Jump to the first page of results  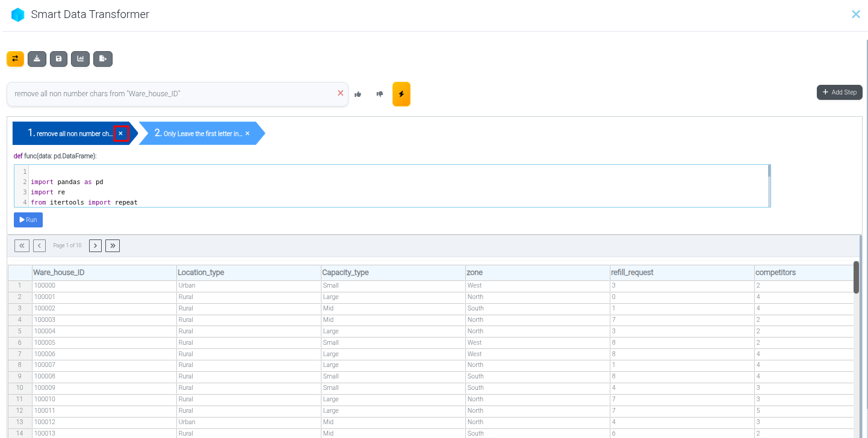[x=22, y=245]
